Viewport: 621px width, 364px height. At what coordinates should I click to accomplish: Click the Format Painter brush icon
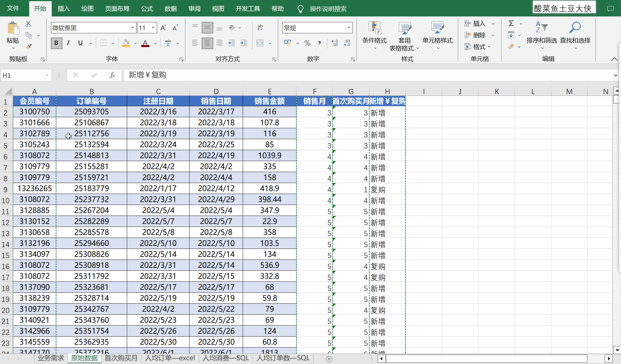(29, 46)
